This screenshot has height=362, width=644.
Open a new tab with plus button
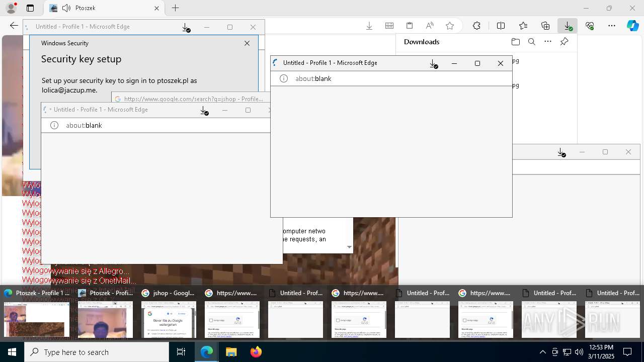click(x=175, y=8)
